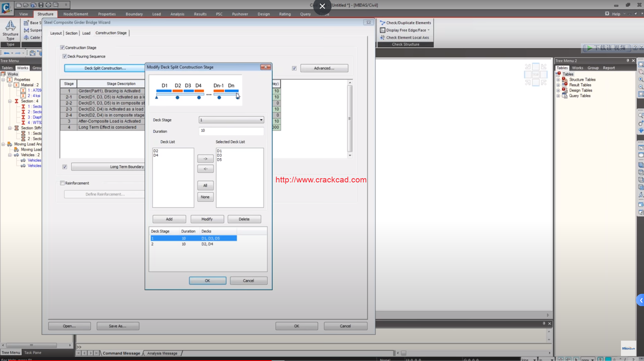Click the Zoom Fit icon on right toolbar

point(641,65)
